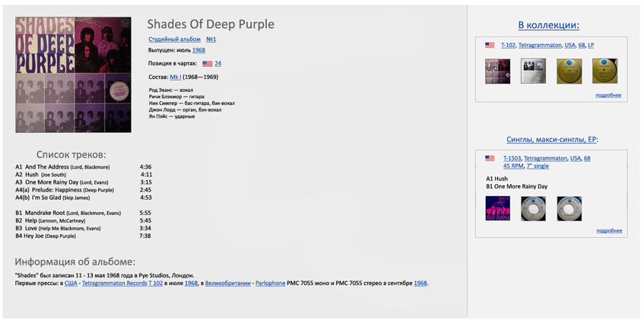Open chart position link 24
Viewport: 644px width, 323px height.
pyautogui.click(x=218, y=64)
